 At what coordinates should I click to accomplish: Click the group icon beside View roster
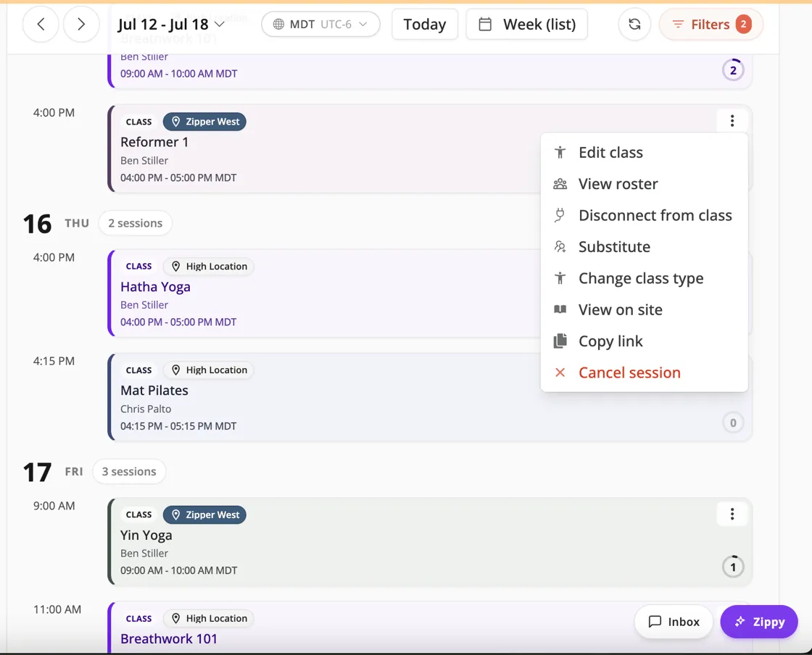coord(560,183)
